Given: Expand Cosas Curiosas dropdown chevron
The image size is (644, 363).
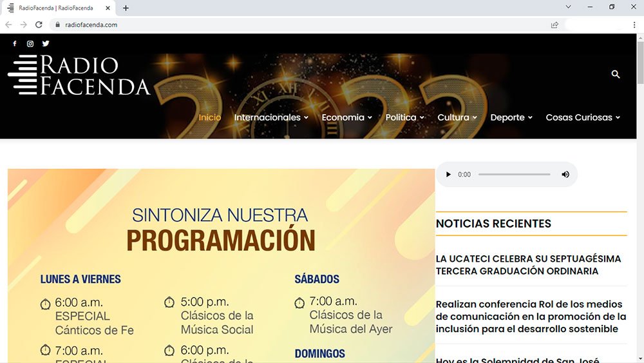Looking at the screenshot, I should tap(618, 117).
